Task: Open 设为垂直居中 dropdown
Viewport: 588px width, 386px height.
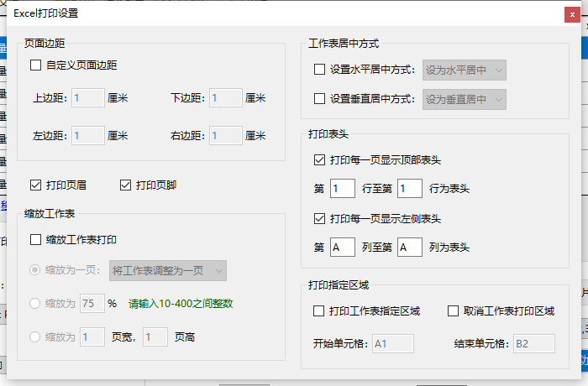Action: click(x=465, y=99)
